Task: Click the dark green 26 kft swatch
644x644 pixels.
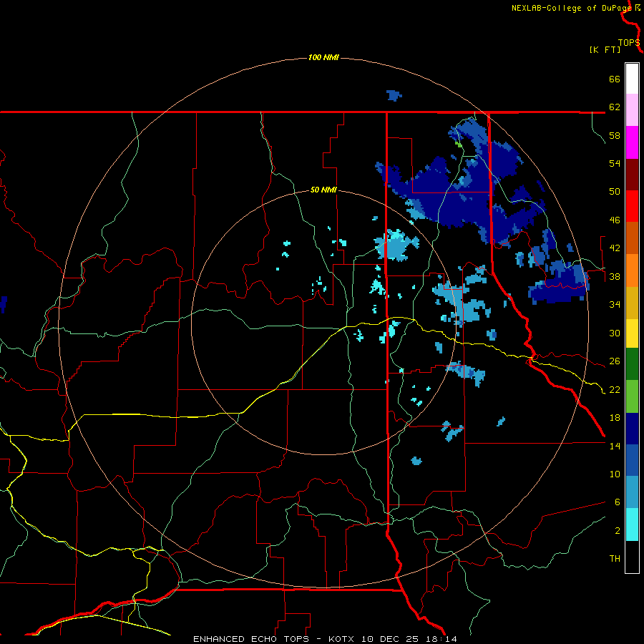Action: [x=632, y=364]
